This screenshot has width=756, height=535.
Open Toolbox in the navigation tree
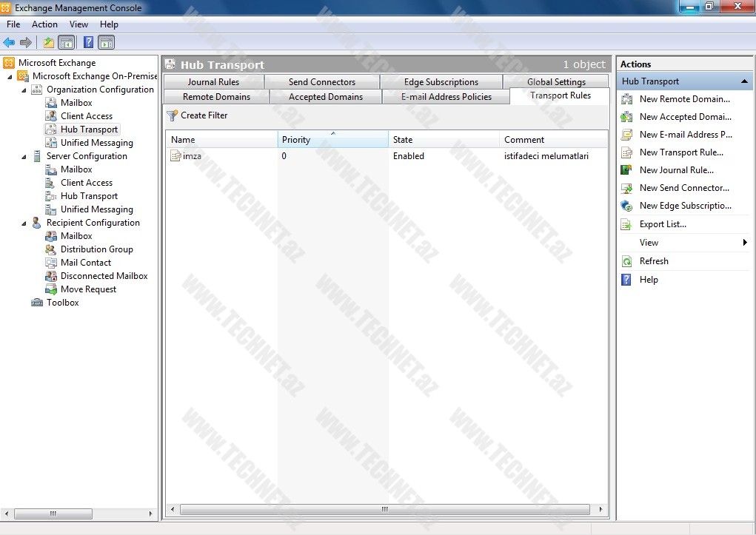click(x=62, y=303)
